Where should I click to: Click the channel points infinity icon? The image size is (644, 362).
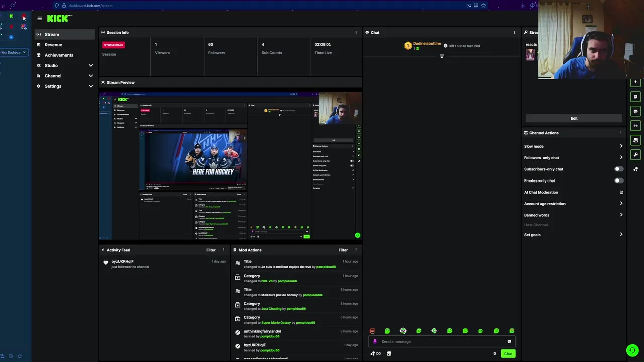click(376, 354)
